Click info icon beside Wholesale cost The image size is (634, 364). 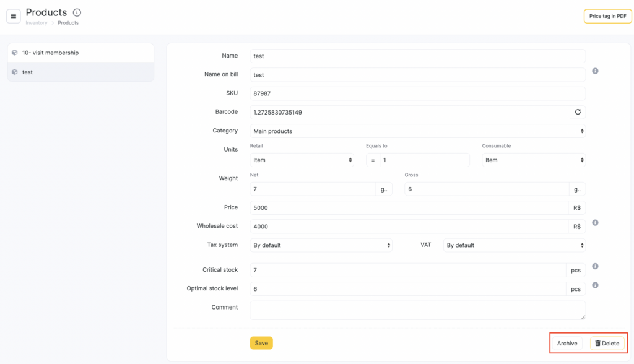pos(595,223)
